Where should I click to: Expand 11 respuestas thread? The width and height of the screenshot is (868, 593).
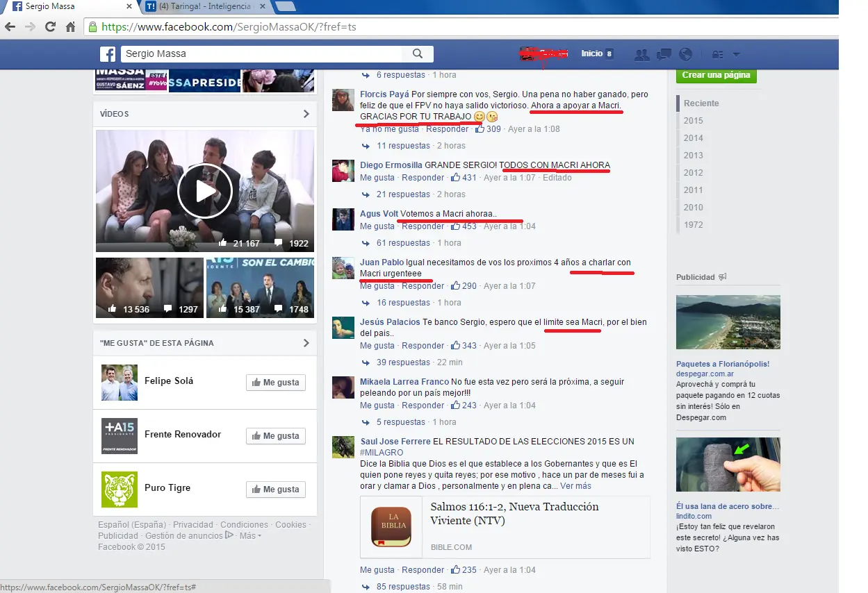coord(403,146)
